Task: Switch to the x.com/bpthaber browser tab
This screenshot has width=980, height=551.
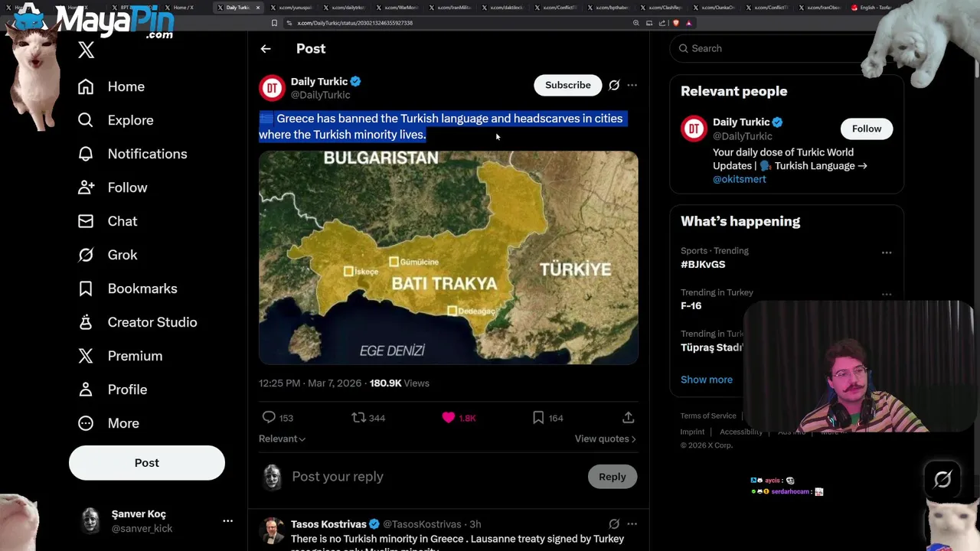Action: tap(609, 8)
